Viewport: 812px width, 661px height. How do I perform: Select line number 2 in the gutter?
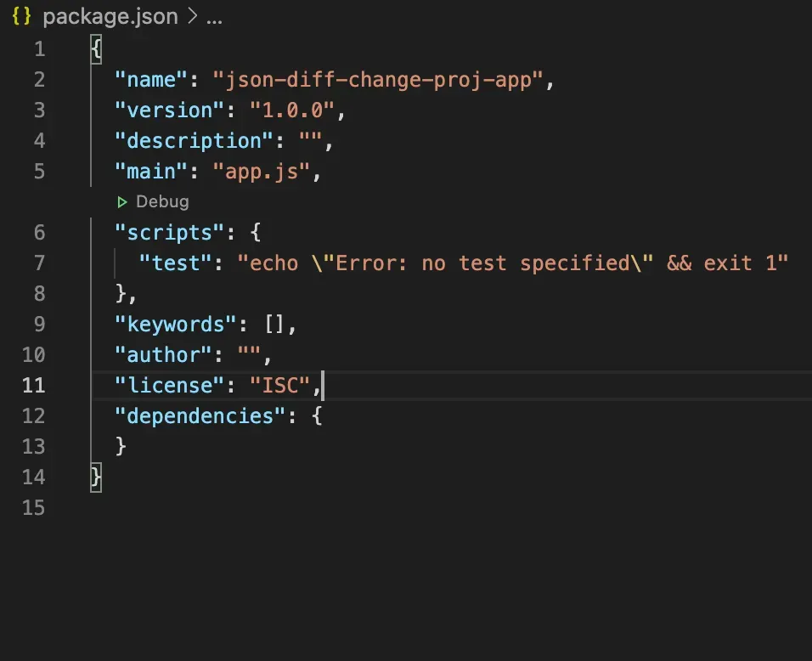pyautogui.click(x=39, y=79)
